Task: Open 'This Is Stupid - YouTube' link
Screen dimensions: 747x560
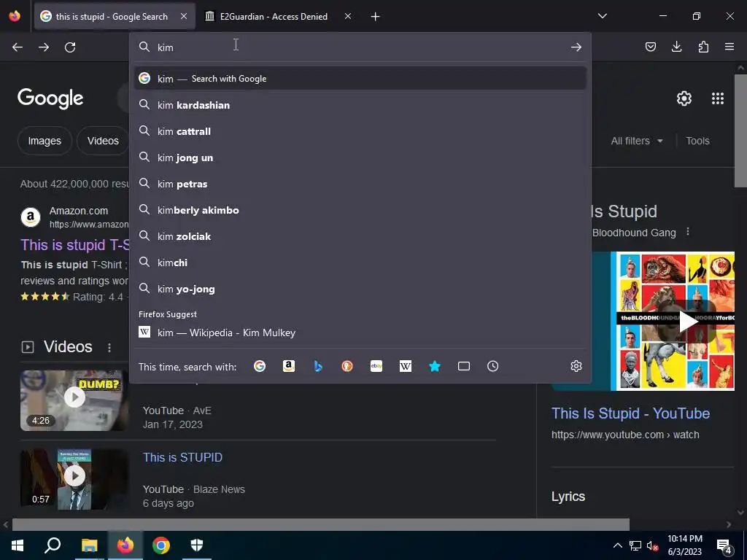Action: 630,413
